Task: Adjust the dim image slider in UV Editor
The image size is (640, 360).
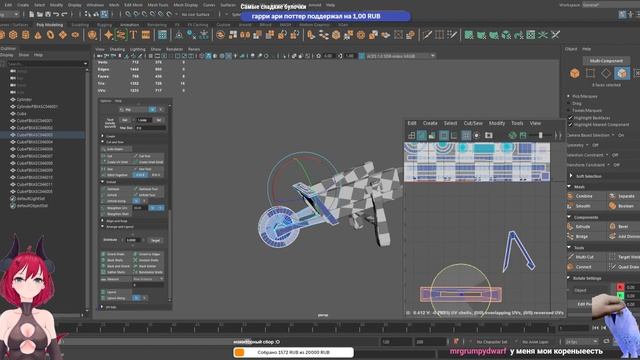Action: [x=540, y=135]
